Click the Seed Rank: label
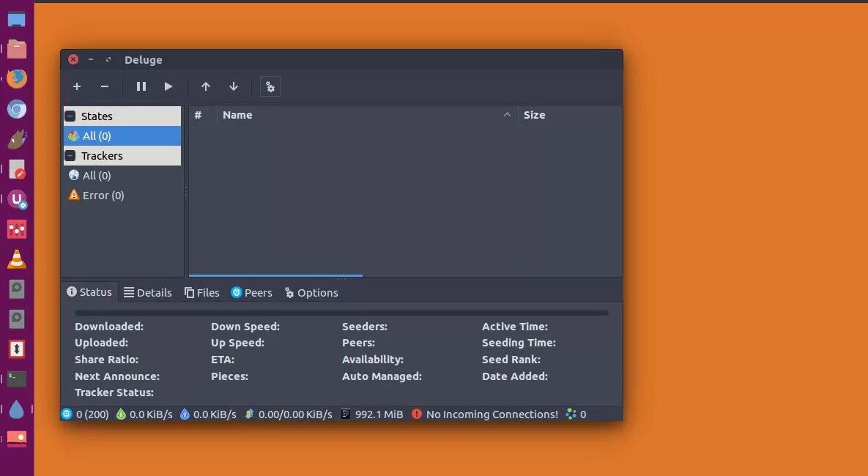This screenshot has height=476, width=868. coord(511,360)
